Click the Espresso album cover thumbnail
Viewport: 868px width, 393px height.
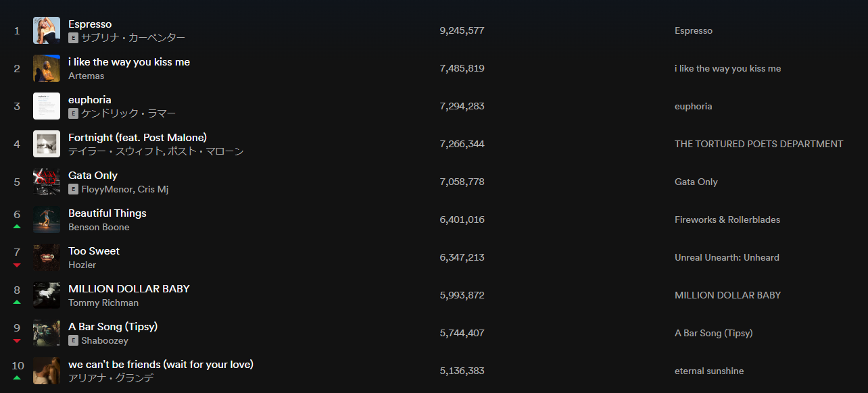pos(47,30)
